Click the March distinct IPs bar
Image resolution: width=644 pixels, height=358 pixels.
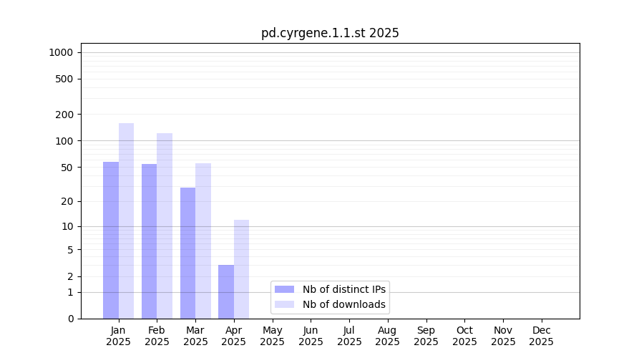point(187,253)
